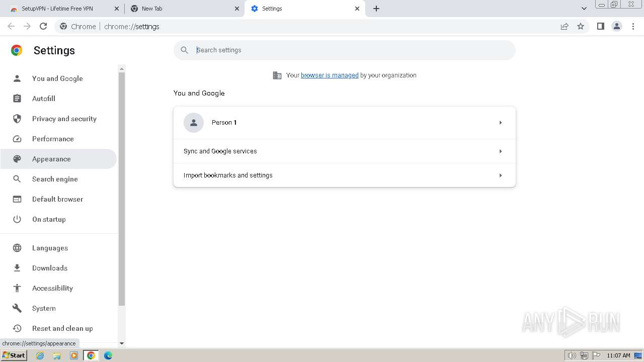This screenshot has width=644, height=362.
Task: Reload the page with the refresh icon
Action: 43,26
